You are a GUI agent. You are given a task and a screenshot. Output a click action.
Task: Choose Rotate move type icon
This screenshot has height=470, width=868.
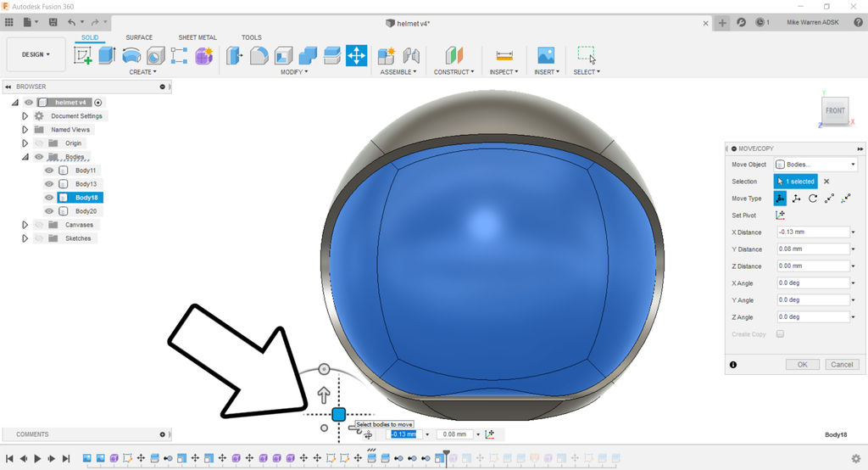point(813,199)
